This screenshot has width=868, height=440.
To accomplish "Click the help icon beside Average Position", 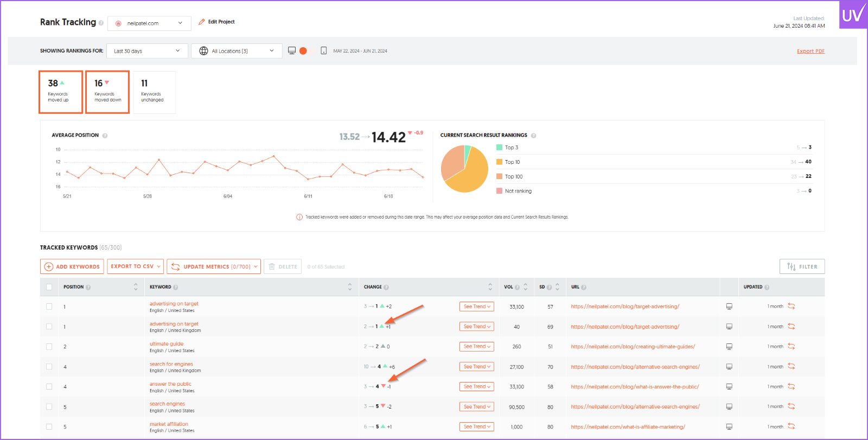I will [105, 136].
